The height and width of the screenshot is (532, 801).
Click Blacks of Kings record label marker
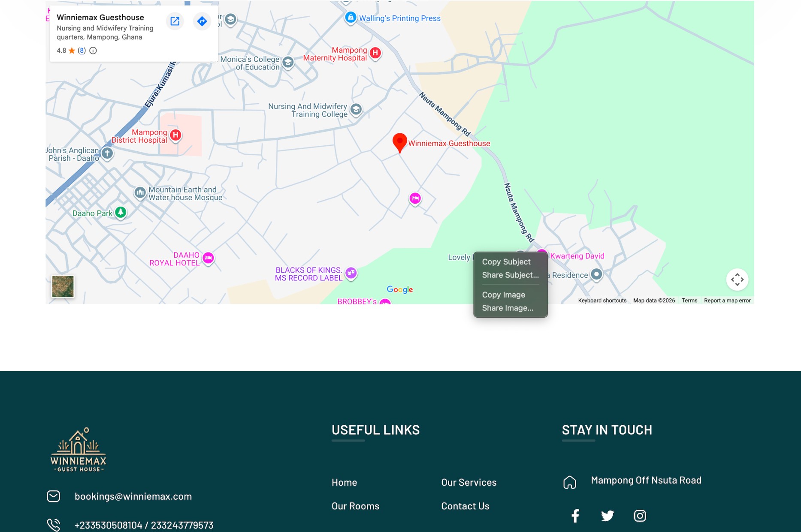(351, 273)
